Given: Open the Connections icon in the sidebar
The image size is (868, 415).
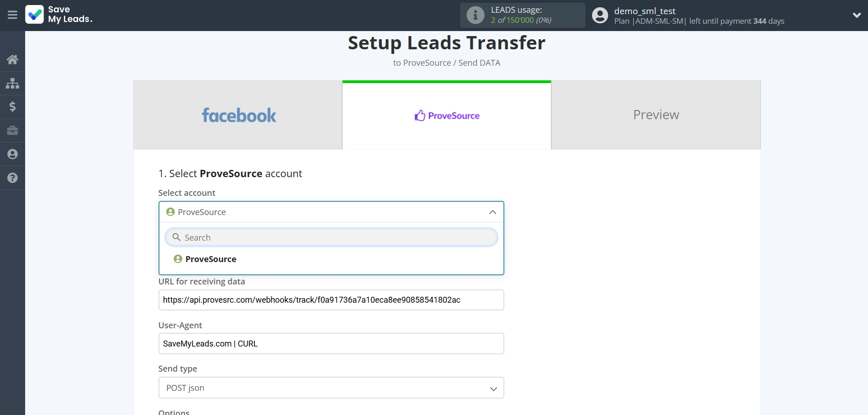Looking at the screenshot, I should (12, 84).
